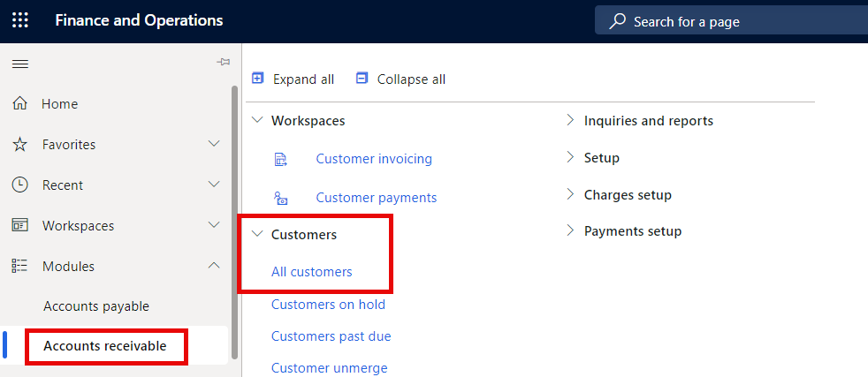Click the Home house icon

click(20, 103)
